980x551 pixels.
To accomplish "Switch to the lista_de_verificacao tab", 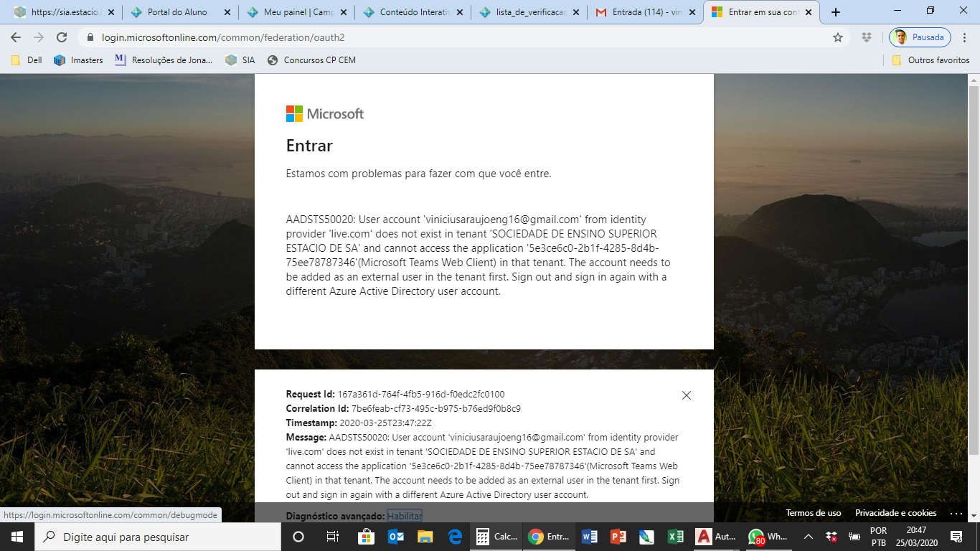I will (x=529, y=12).
